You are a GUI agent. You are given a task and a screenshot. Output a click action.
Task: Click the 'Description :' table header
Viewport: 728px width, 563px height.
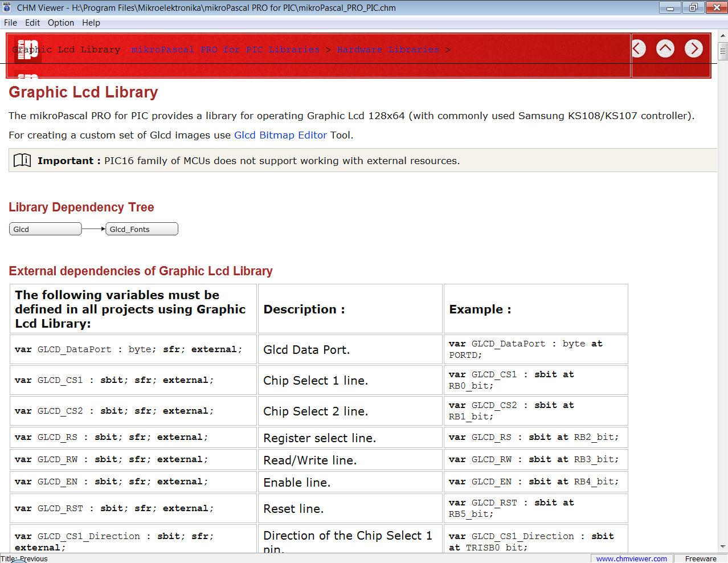[350, 309]
